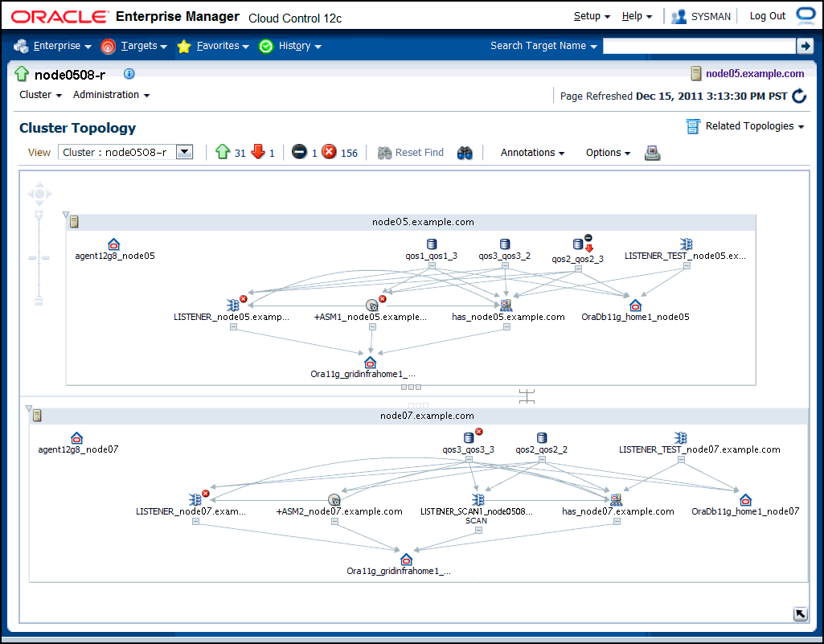
Task: Click the pan control compass
Action: point(39,195)
